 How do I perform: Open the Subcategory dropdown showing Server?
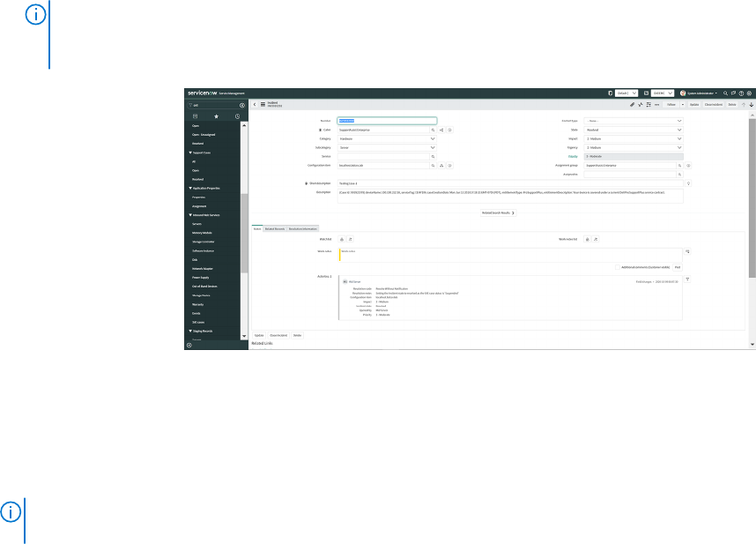point(387,147)
